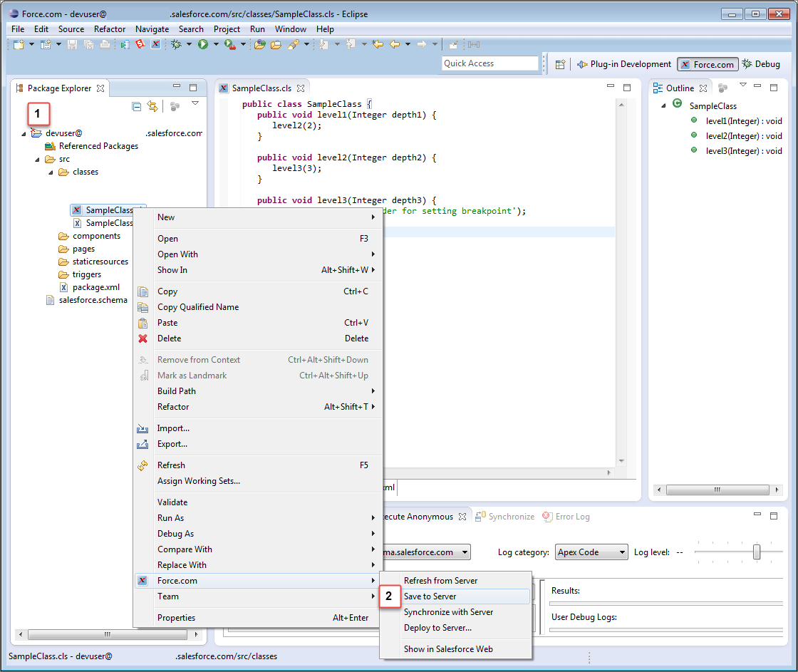Click Properties in the context menu
Screen dimensions: 798x672
coord(258,618)
